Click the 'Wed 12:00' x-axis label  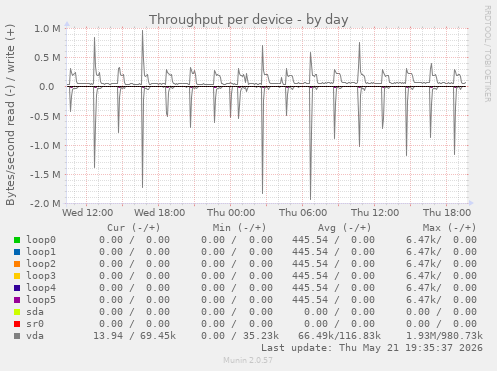pyautogui.click(x=88, y=213)
